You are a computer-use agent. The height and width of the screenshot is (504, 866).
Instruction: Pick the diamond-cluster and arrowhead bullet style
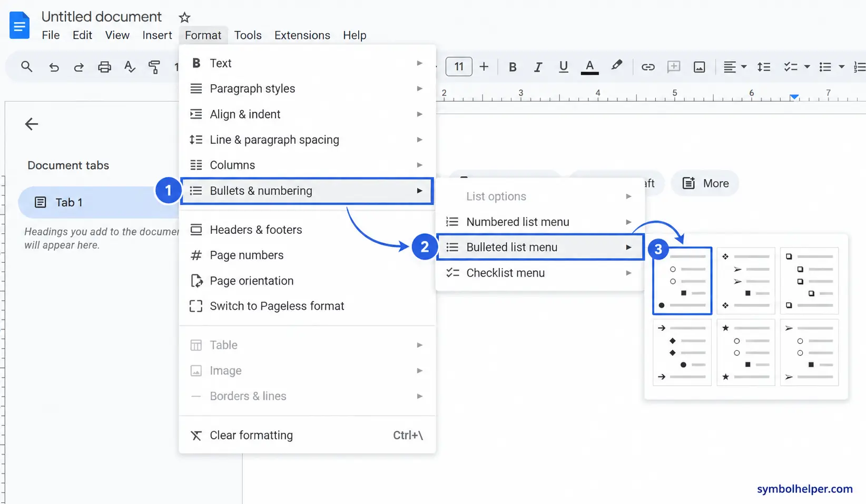coord(746,281)
